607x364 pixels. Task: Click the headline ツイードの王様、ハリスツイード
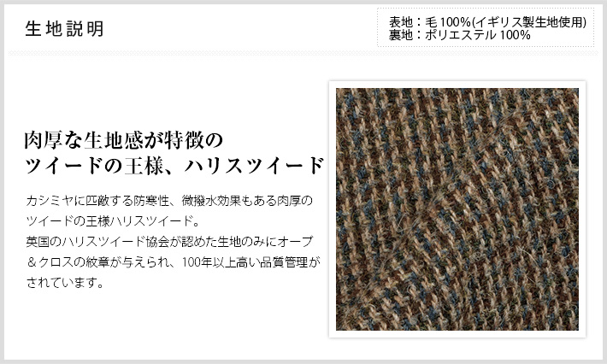tap(174, 165)
